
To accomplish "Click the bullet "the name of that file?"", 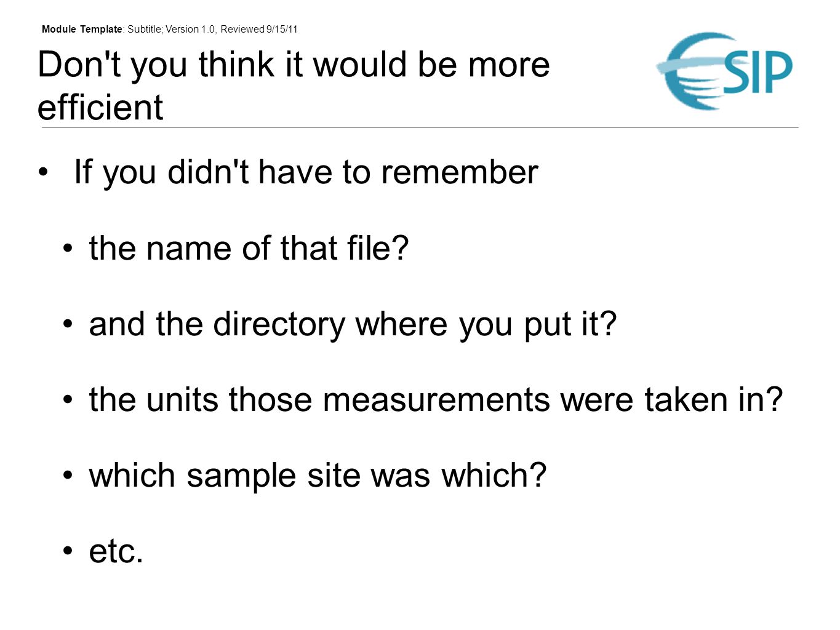I will (249, 249).
